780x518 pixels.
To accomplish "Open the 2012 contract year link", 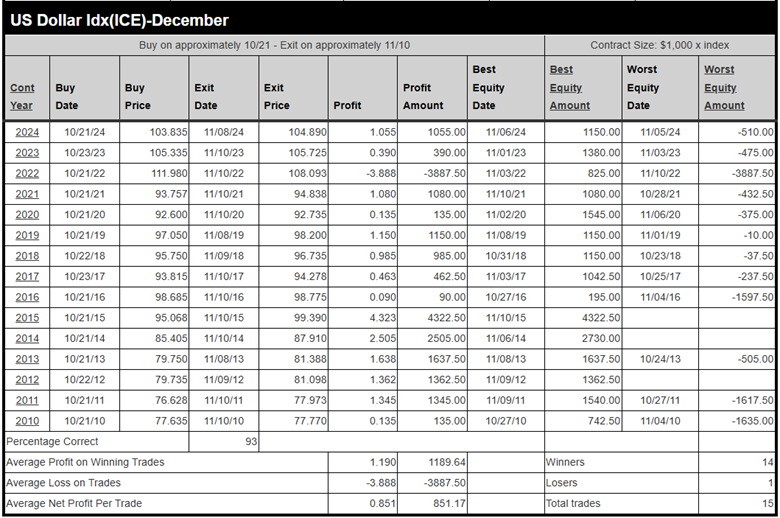I will 27,380.
